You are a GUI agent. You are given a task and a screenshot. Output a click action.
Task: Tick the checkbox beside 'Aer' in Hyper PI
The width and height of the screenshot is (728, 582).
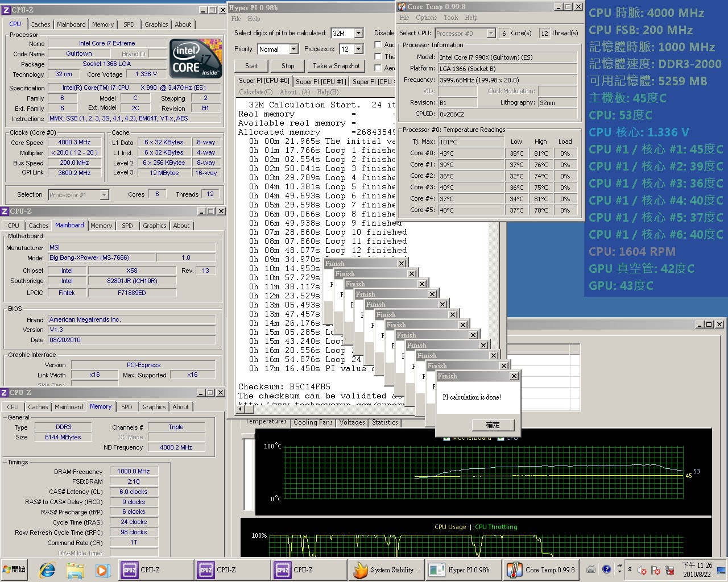coord(378,68)
